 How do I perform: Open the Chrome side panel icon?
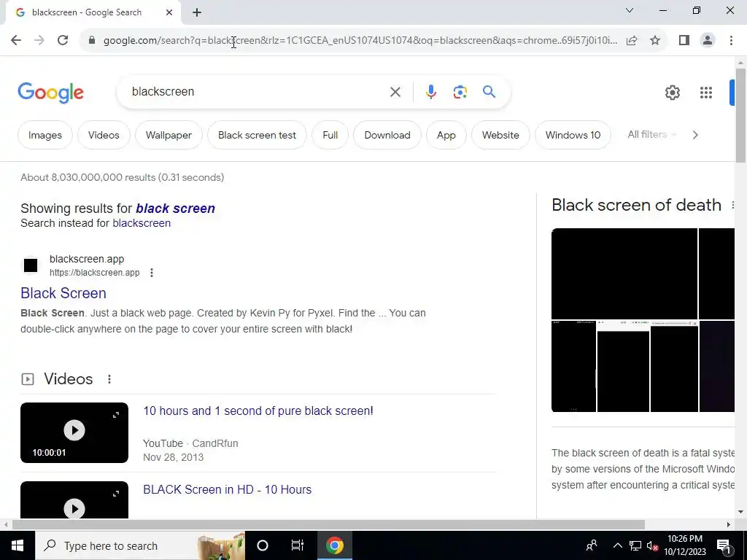point(684,40)
